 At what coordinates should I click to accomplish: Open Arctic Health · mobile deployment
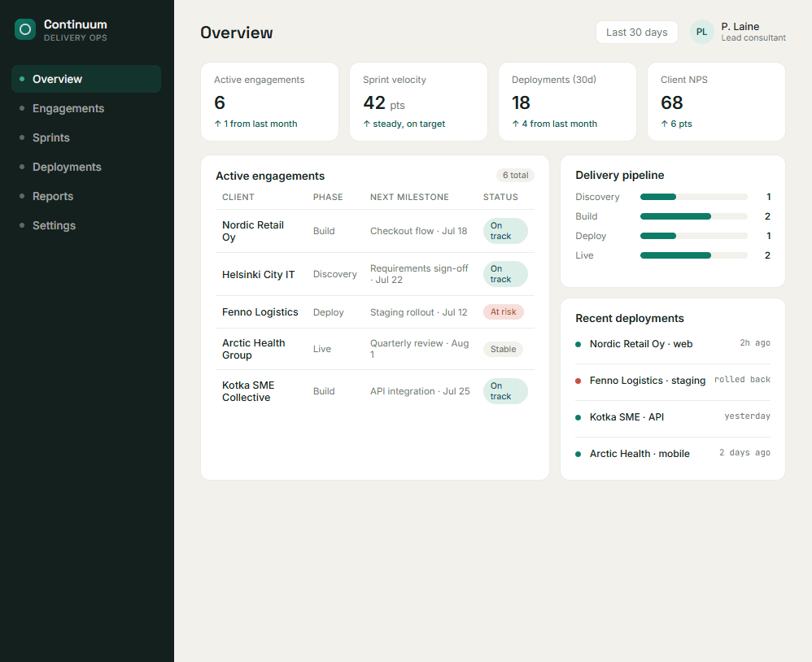pyautogui.click(x=640, y=454)
